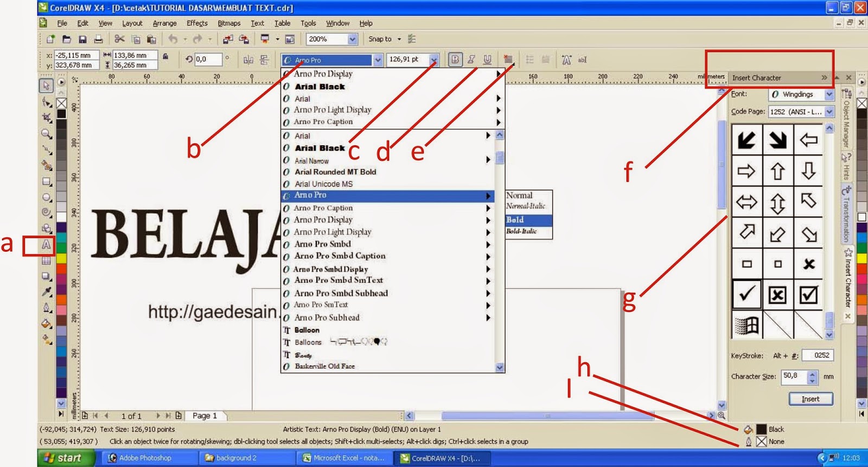Screen dimensions: 868x467
Task: Select the Zoom tool in toolbox
Action: 47,134
